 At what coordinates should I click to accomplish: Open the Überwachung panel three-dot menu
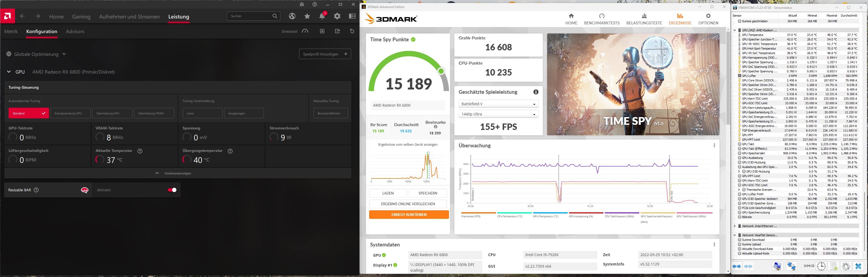click(714, 145)
